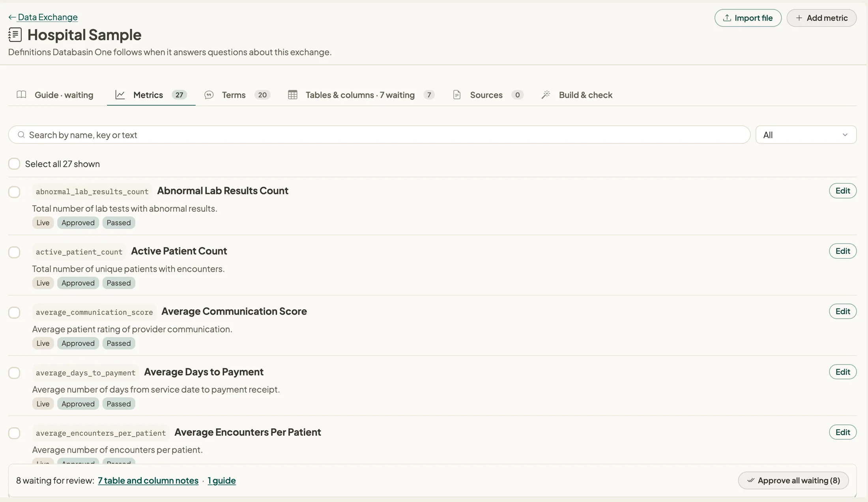Open the Tables & columns tab
Viewport: 868px width, 502px height.
pos(361,95)
